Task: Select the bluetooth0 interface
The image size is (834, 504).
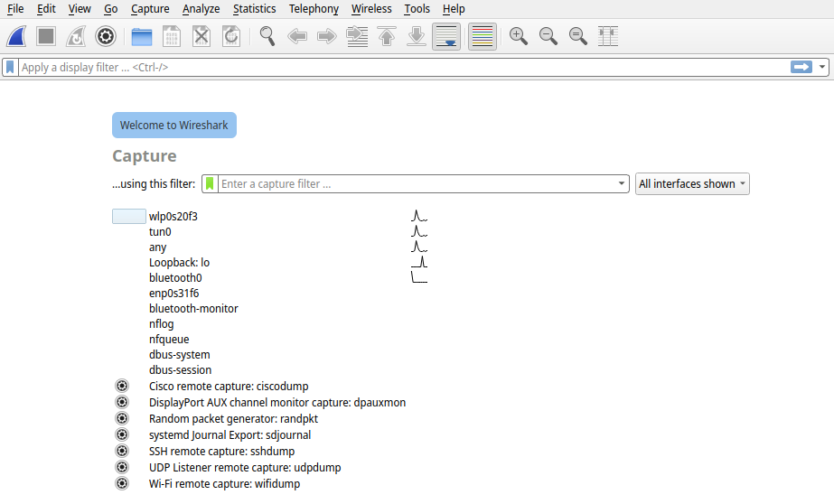Action: click(175, 278)
